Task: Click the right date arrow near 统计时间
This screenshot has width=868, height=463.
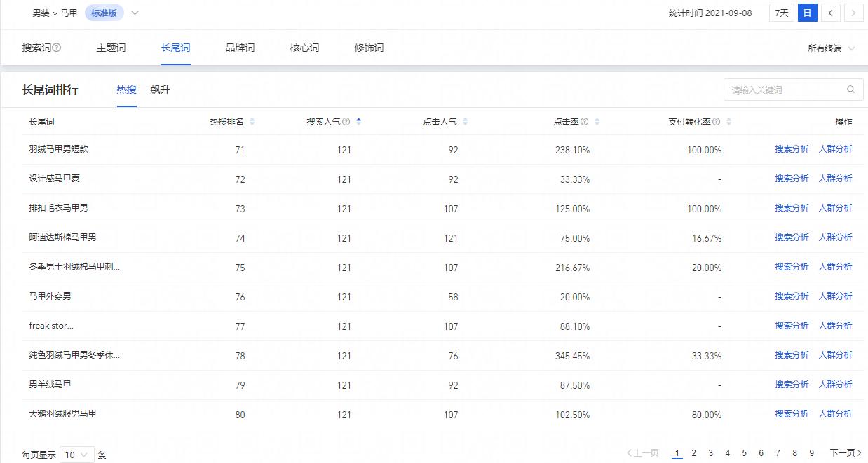Action: (x=853, y=13)
